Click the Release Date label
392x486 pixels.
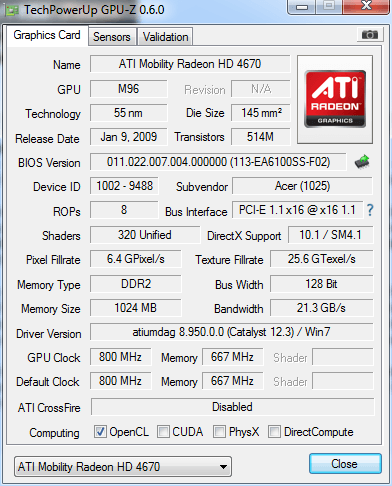[47, 139]
